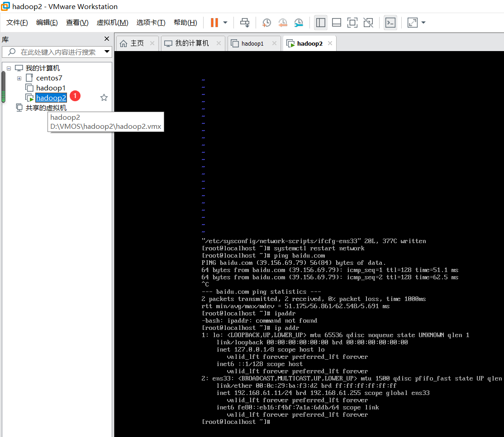Screen dimensions: 504x437
Task: Close the 我的计算机 tab
Action: point(219,43)
